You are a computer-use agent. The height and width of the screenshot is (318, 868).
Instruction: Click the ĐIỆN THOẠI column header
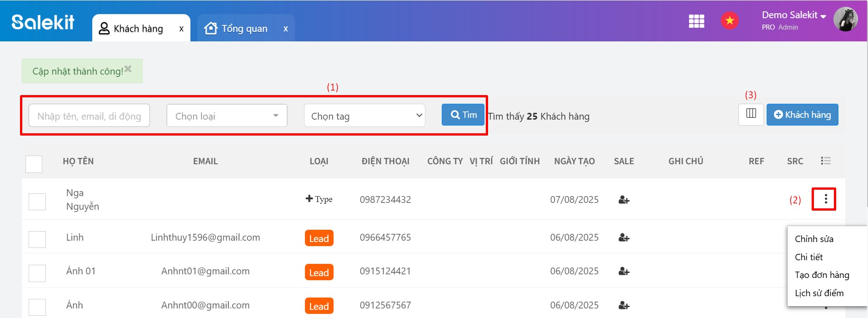385,161
